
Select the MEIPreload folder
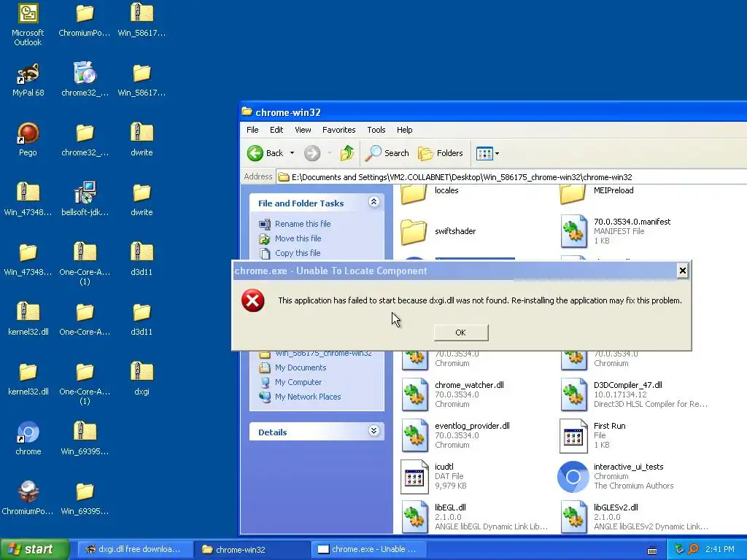597,192
